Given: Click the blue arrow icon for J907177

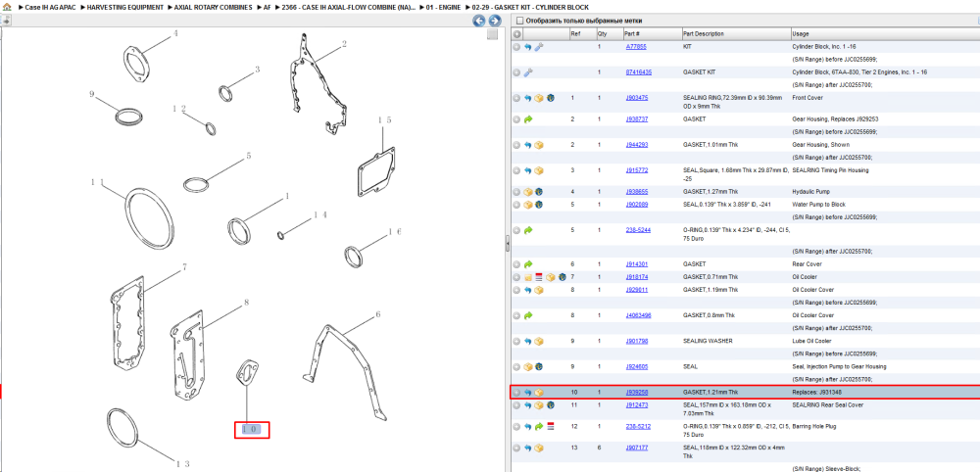Looking at the screenshot, I should [528, 448].
